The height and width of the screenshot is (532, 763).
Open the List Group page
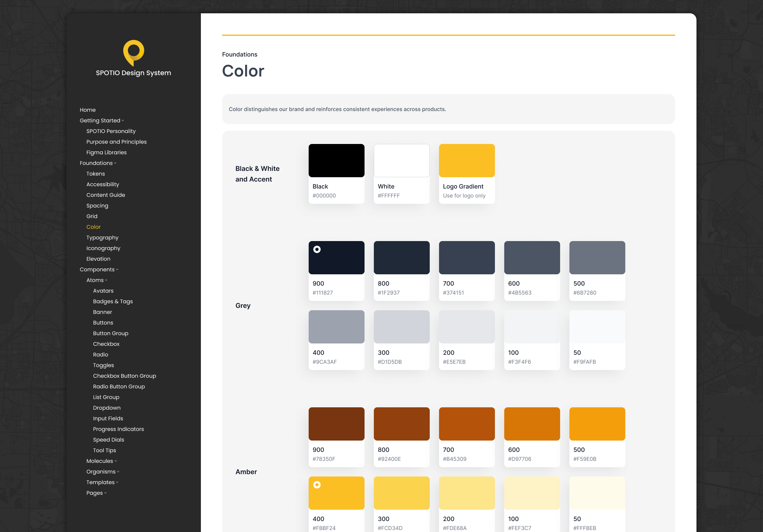pos(106,397)
